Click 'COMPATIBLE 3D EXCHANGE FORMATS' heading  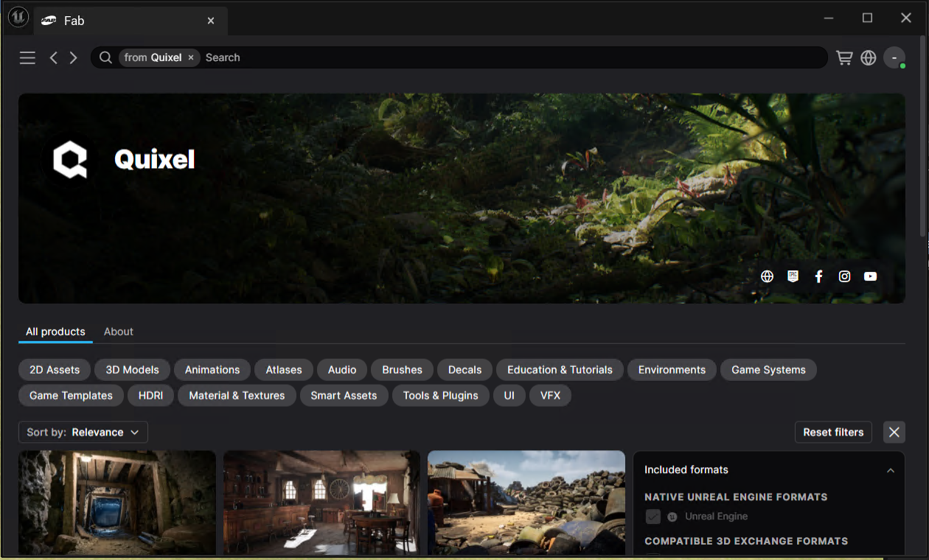pyautogui.click(x=746, y=541)
